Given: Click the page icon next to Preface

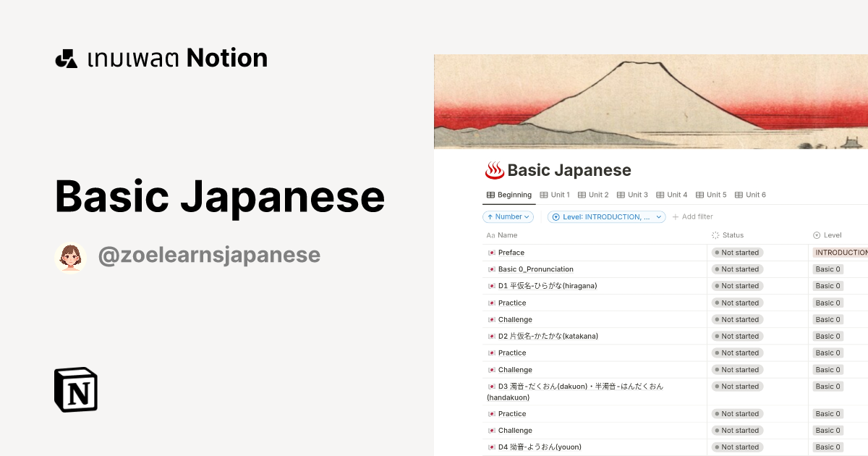Looking at the screenshot, I should pyautogui.click(x=492, y=252).
